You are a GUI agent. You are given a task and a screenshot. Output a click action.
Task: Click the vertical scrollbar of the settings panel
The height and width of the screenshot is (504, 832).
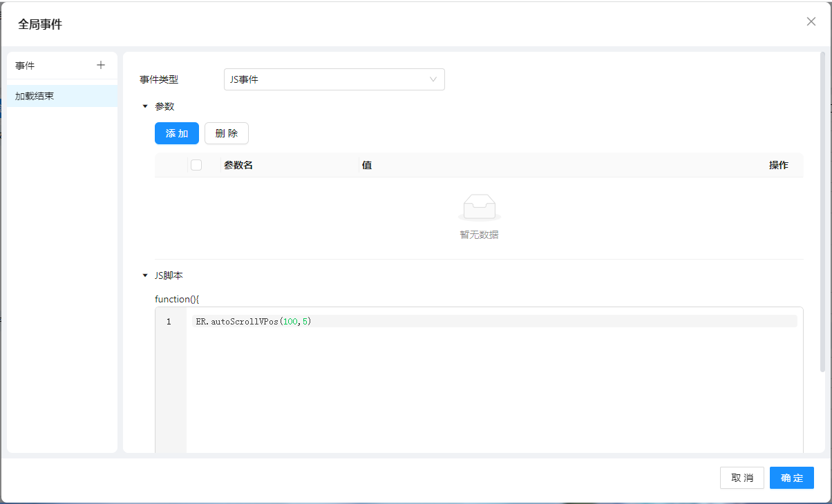[x=822, y=207]
